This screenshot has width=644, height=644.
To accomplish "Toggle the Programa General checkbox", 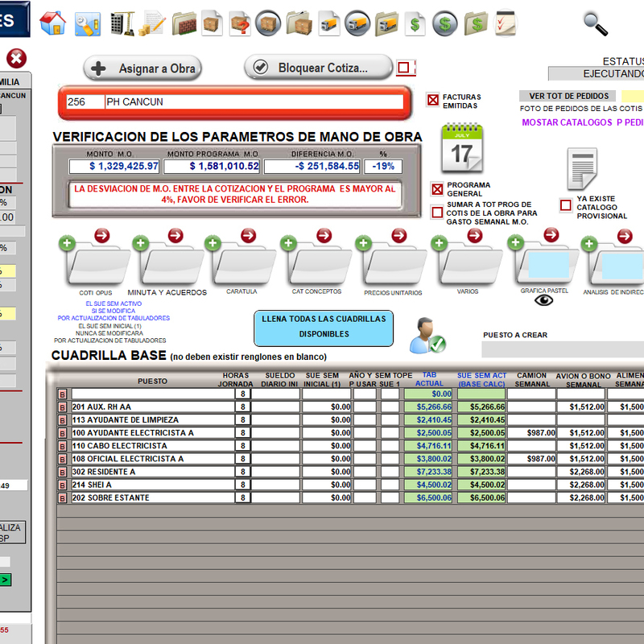I will [x=437, y=190].
